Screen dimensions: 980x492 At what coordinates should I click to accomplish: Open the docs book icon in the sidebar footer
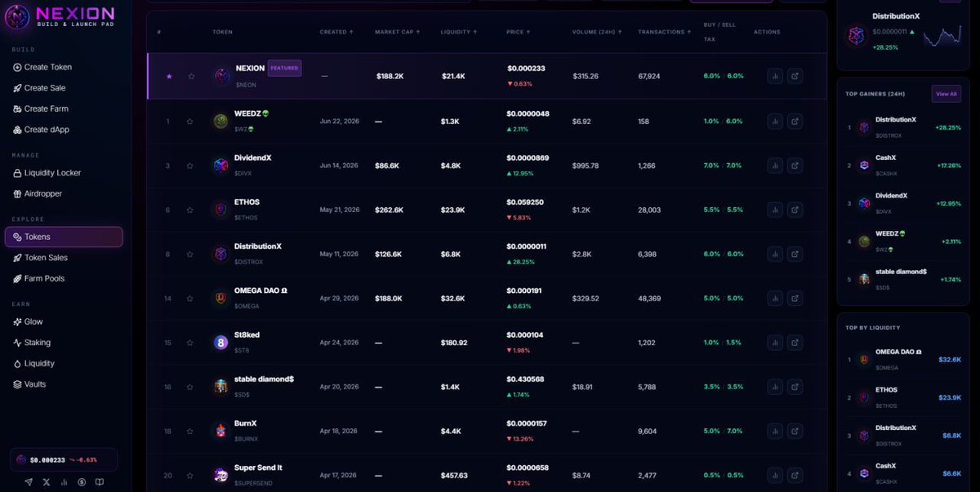[x=100, y=482]
